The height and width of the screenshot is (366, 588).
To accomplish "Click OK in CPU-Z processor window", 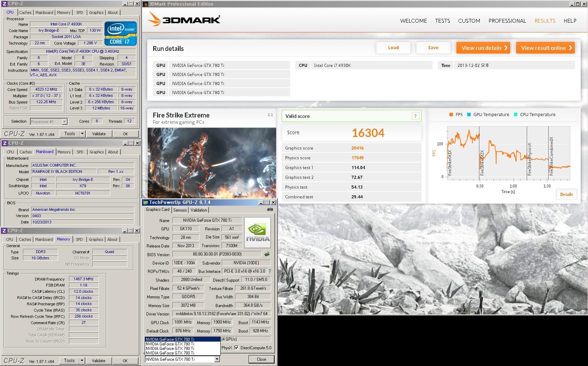I will coord(125,134).
